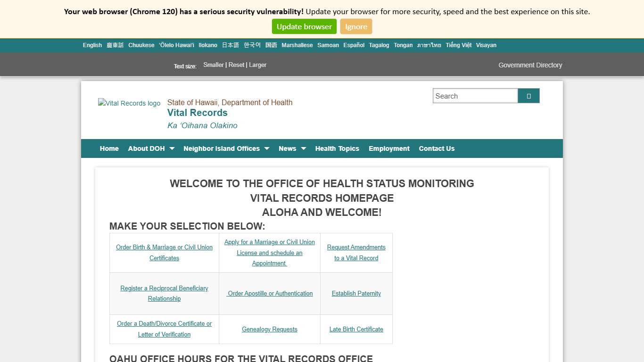Switch to the Health Topics menu item
The width and height of the screenshot is (644, 362).
pyautogui.click(x=337, y=148)
